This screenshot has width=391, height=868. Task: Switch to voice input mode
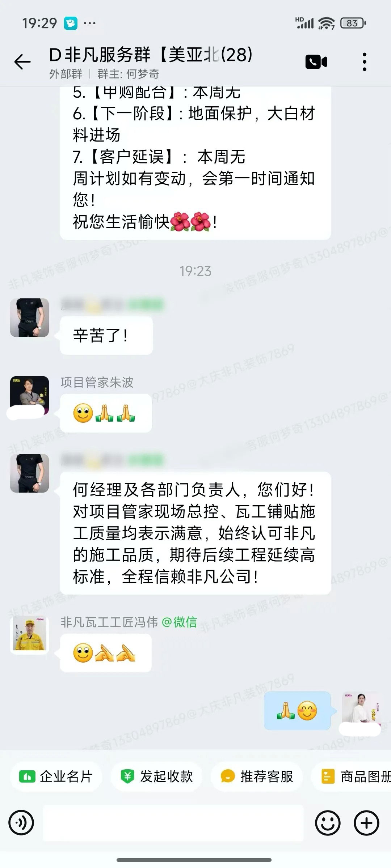21,823
